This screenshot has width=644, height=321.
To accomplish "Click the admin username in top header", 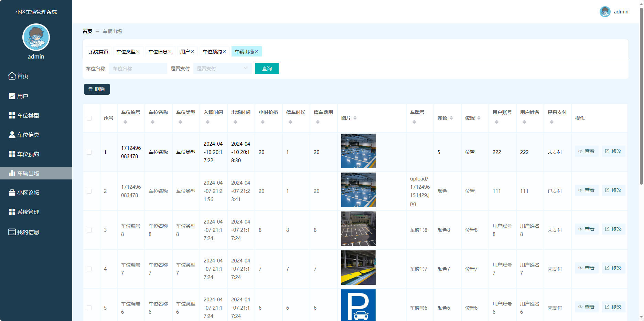I will click(621, 12).
